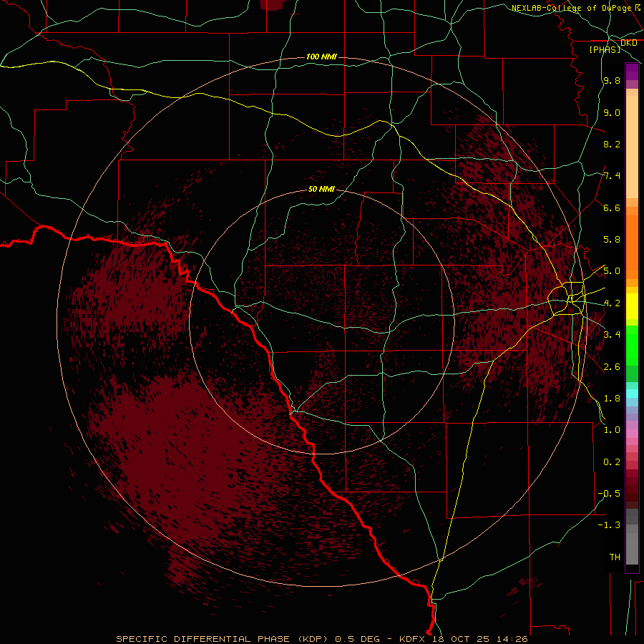Click the 8.2 value on the scale

pos(612,144)
